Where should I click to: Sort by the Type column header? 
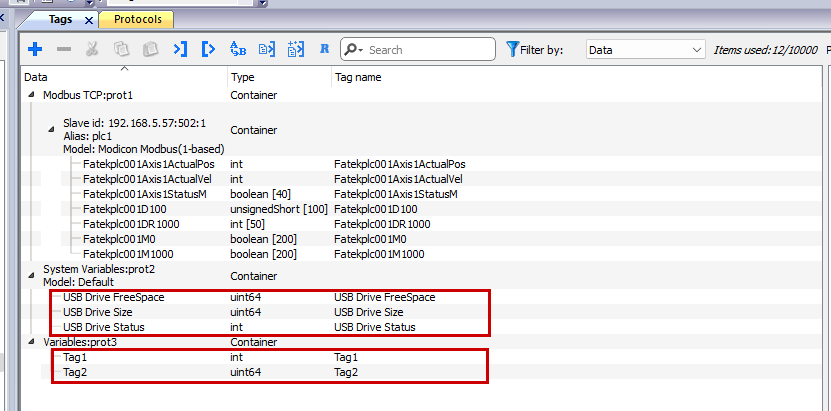click(x=243, y=77)
